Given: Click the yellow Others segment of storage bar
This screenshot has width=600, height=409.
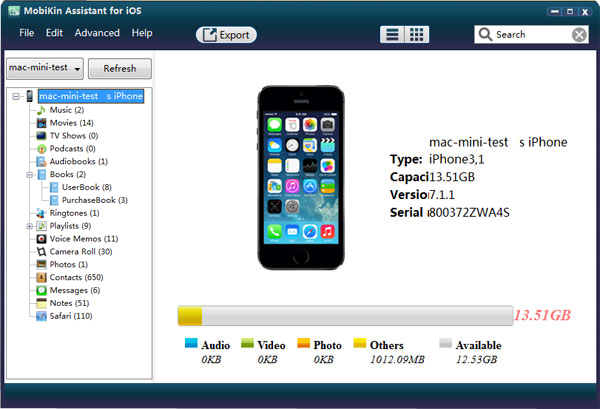Looking at the screenshot, I should pos(190,316).
